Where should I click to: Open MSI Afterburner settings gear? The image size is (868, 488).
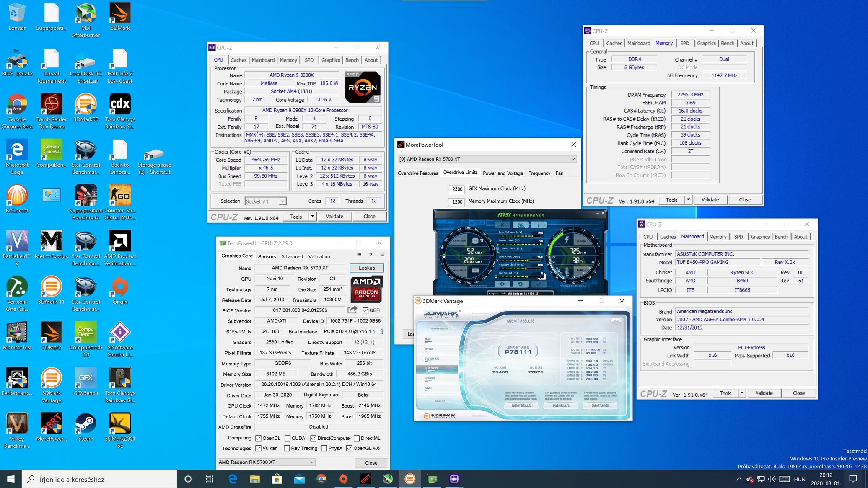pos(502,284)
